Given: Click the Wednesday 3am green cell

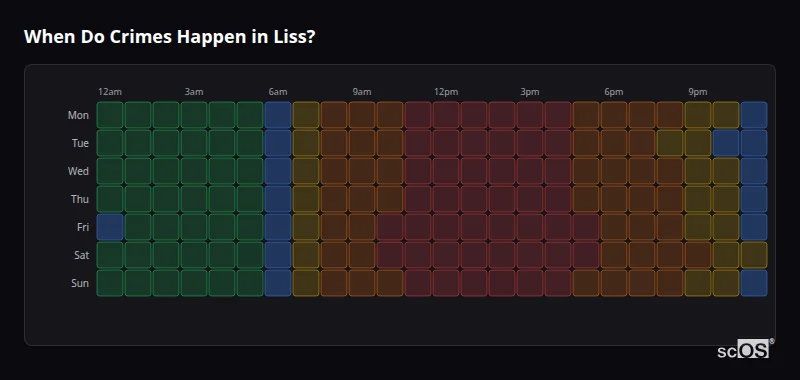Looking at the screenshot, I should point(194,171).
